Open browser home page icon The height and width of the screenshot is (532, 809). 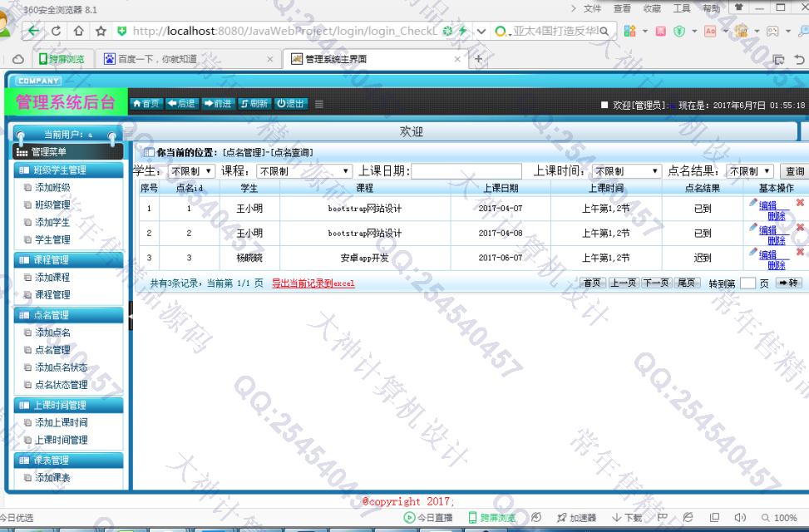[78, 31]
